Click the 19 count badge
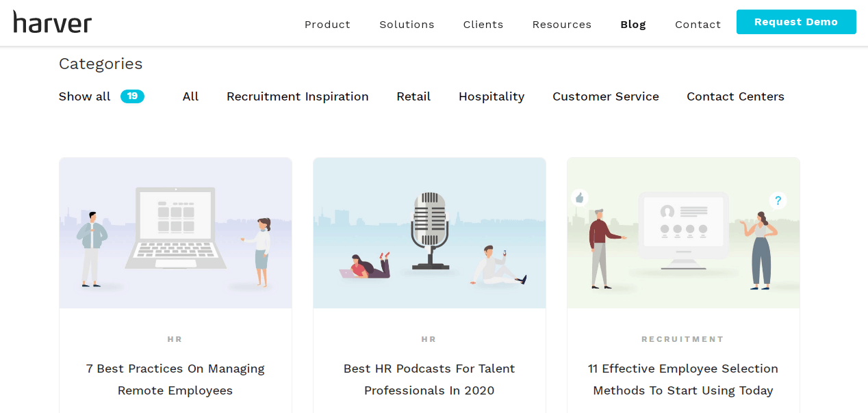 click(x=132, y=96)
